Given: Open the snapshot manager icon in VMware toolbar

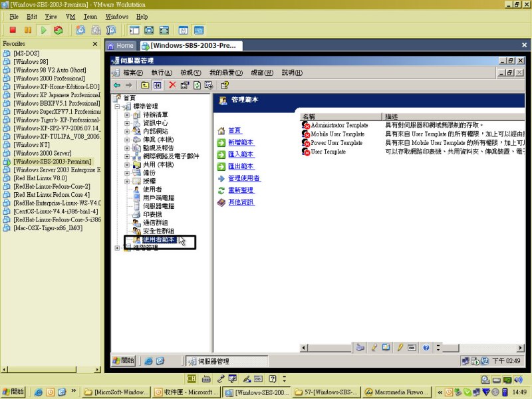Looking at the screenshot, I should [x=111, y=30].
